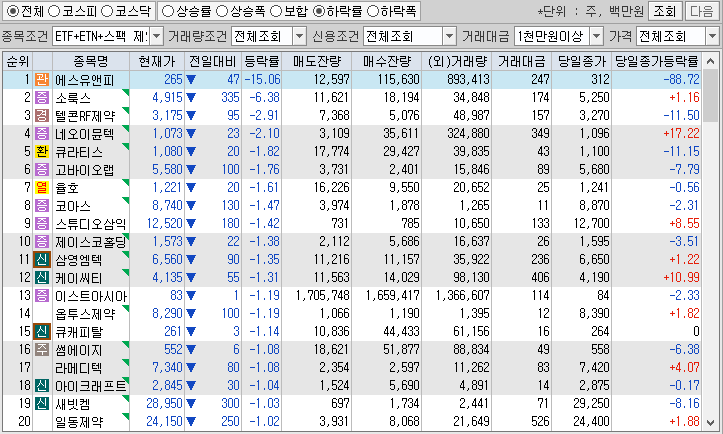723x434 pixels.
Task: Click the 신 badge icon for 아이크래프트
Action: [x=42, y=385]
